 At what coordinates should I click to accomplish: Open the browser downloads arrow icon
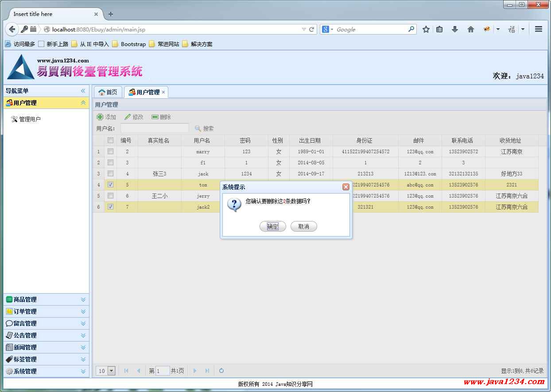[454, 29]
